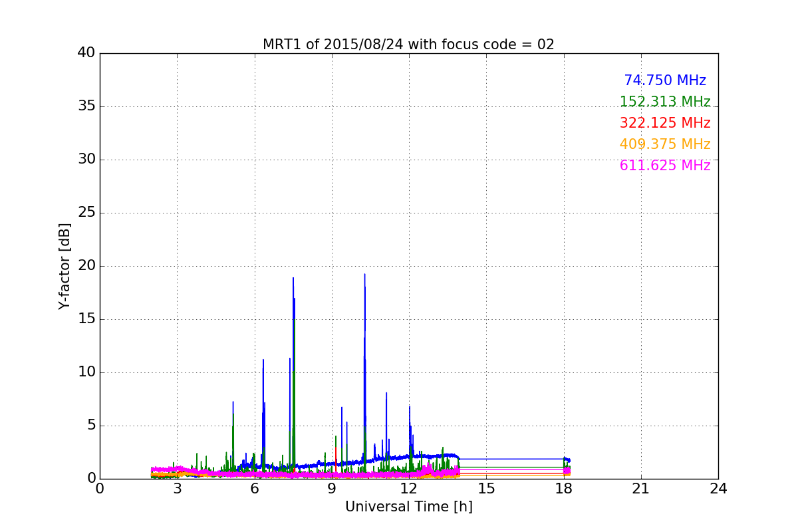The height and width of the screenshot is (532, 798).
Task: Click the Universal Time [h] axis label
Action: [x=408, y=507]
